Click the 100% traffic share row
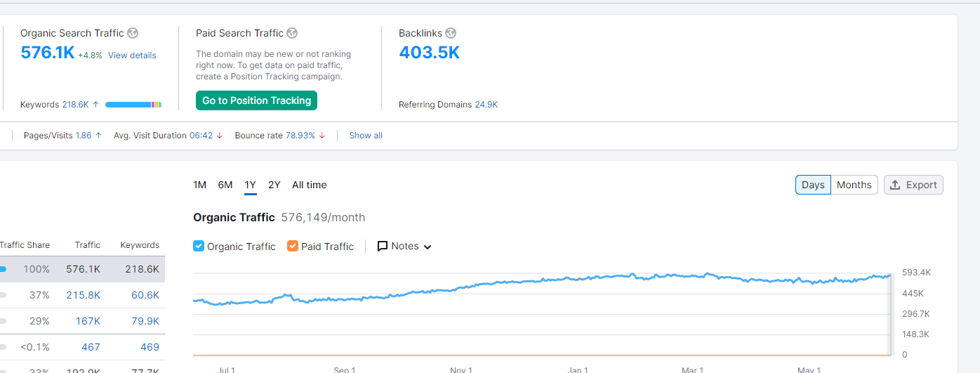980x373 pixels. 82,269
